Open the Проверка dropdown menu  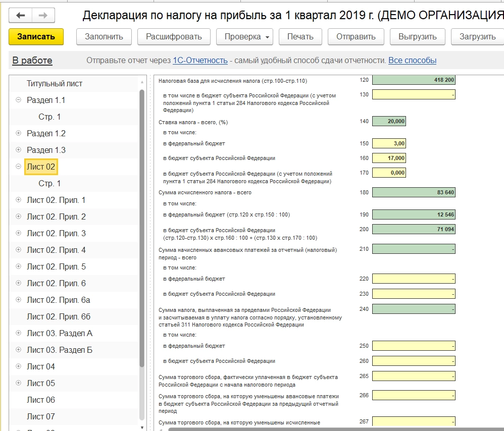click(x=244, y=37)
